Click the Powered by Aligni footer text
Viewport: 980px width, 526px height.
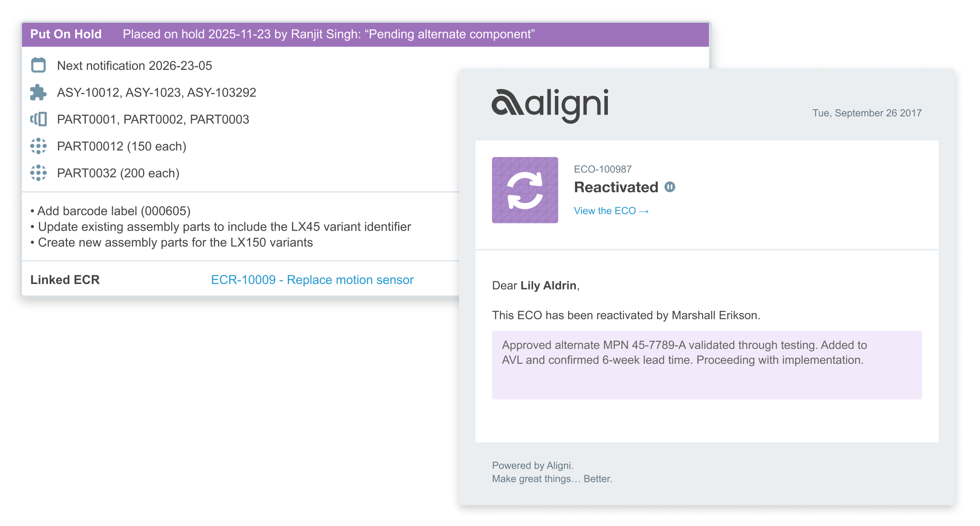[x=533, y=466]
